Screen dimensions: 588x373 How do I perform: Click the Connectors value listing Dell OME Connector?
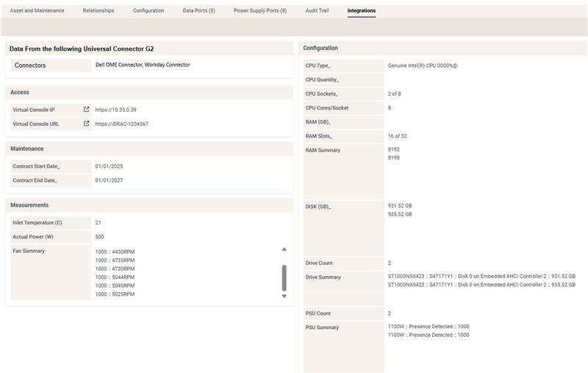(143, 65)
